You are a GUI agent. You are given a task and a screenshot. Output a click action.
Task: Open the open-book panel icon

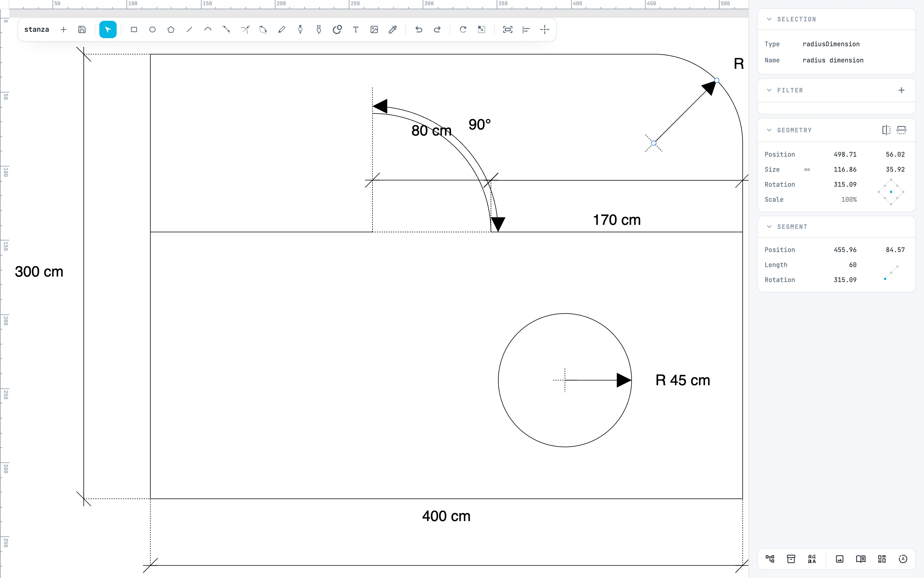pos(860,559)
